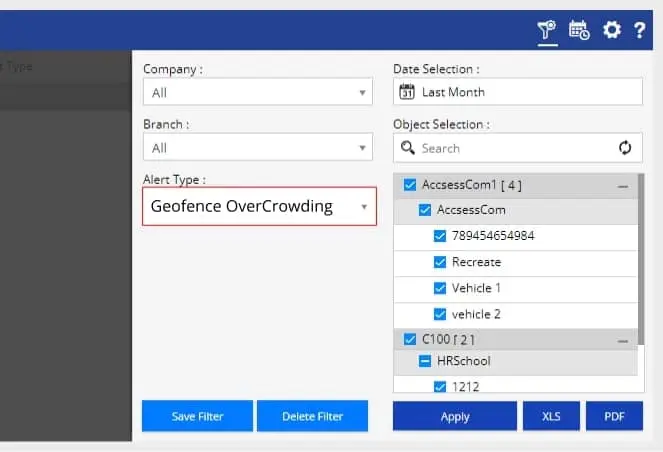Click the refresh icon in Object Selection
The height and width of the screenshot is (452, 663).
625,148
